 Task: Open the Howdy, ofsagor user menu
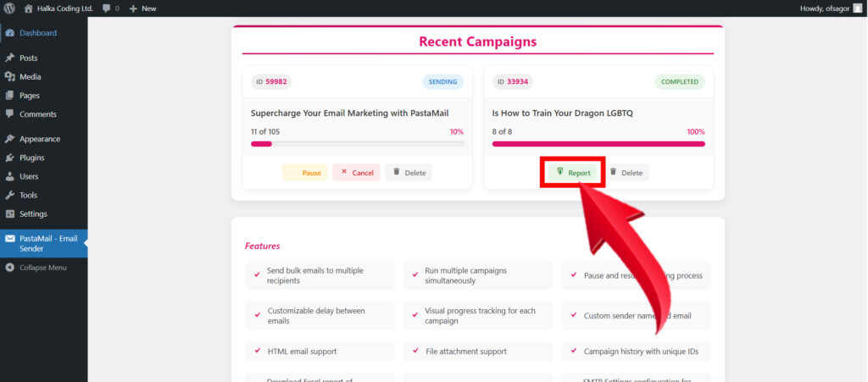click(830, 8)
